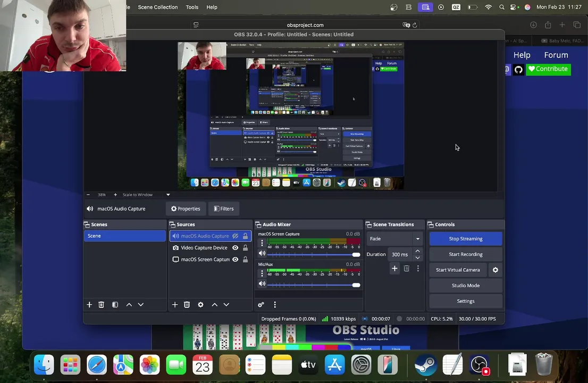
Task: Open transition properties three-dot menu
Action: pos(418,269)
